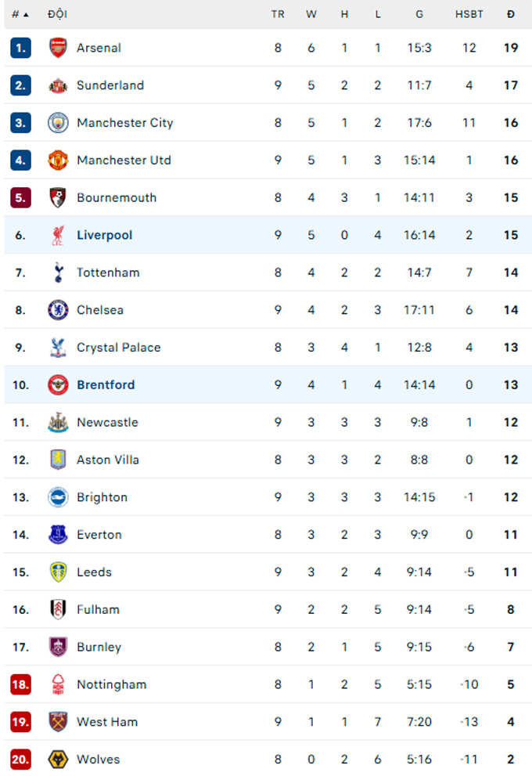Click the red rank 18 badge
The width and height of the screenshot is (532, 776).
pyautogui.click(x=20, y=684)
